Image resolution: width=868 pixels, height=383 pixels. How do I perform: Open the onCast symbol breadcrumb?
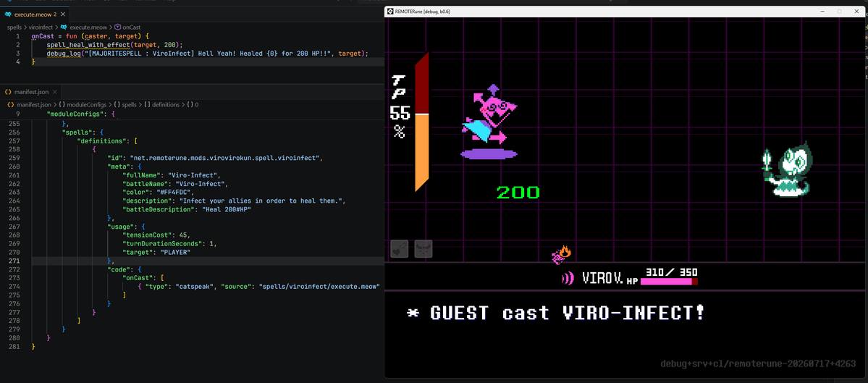click(131, 27)
